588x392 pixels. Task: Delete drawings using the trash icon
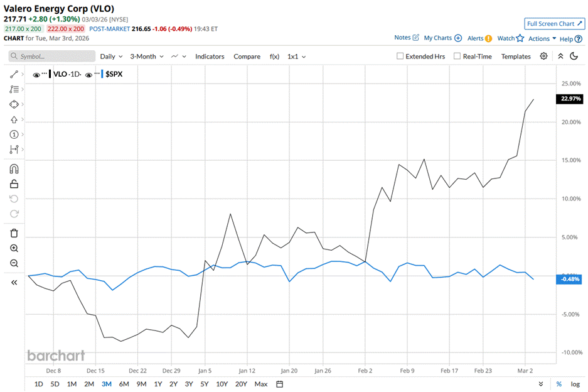[x=14, y=232]
